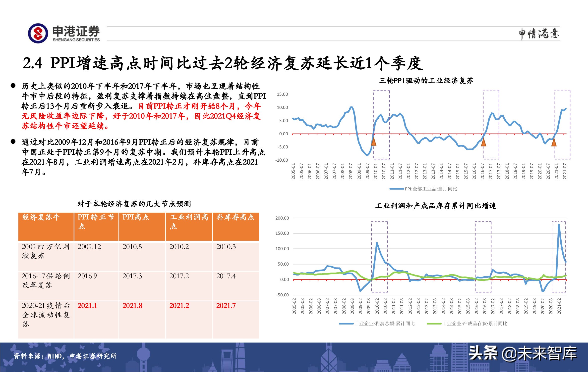Click the legend label '工业企业:产成品存货:累计同比'
The image size is (588, 372).
pos(475,324)
